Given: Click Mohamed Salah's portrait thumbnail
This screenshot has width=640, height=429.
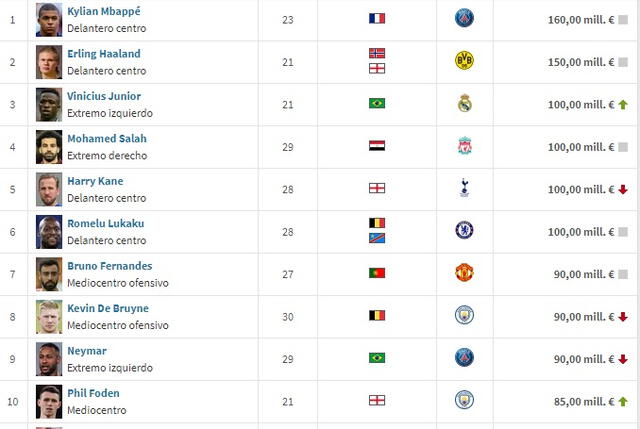Looking at the screenshot, I should (49, 146).
